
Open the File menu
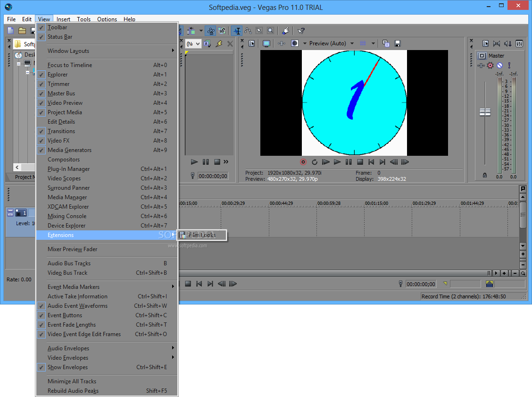tap(11, 19)
